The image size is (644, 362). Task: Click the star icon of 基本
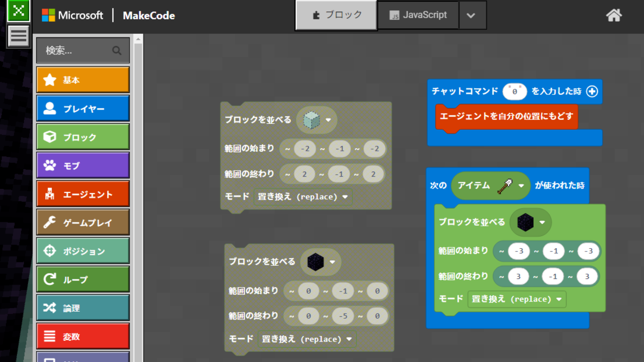[50, 80]
